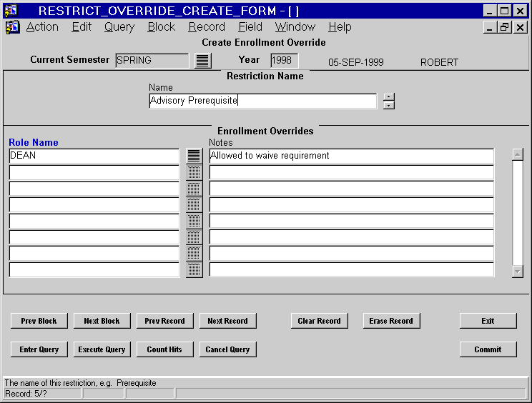The image size is (532, 403).
Task: Click the Role Name column heading
Action: [x=34, y=142]
